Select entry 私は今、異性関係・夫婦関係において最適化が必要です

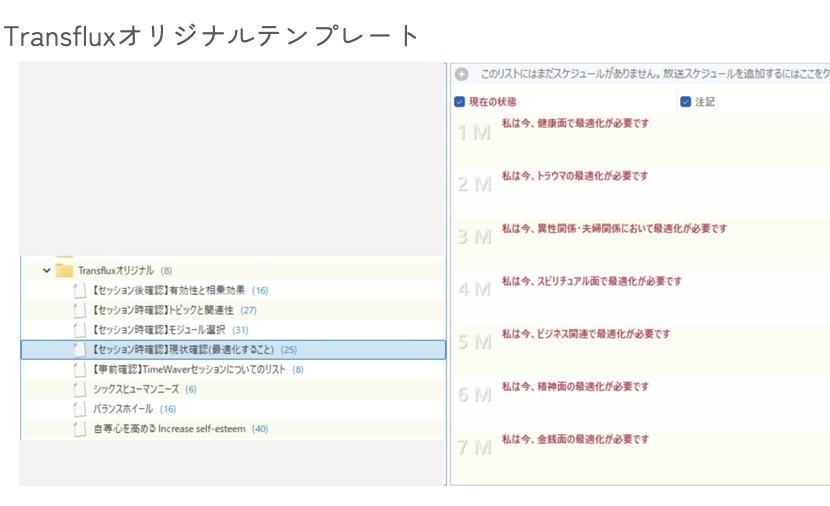[615, 229]
